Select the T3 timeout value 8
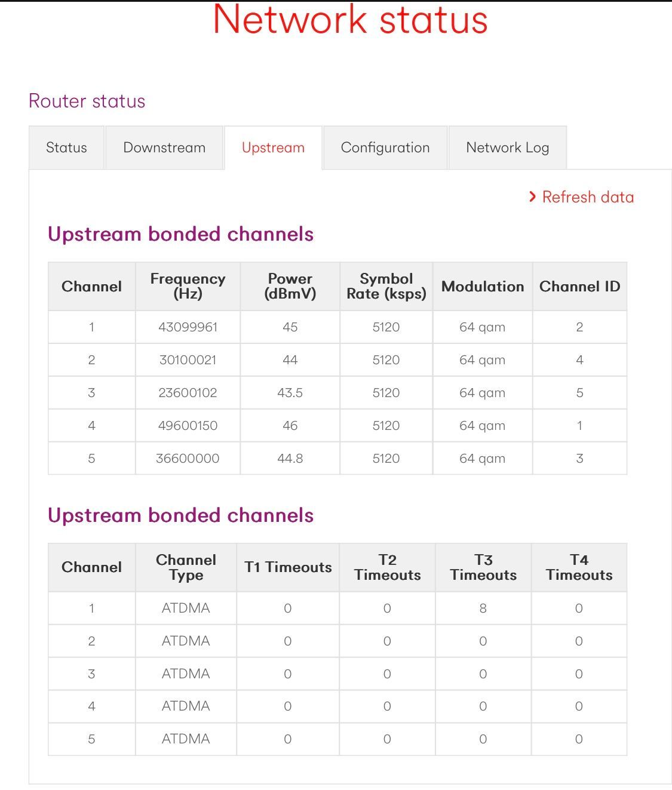Image resolution: width=672 pixels, height=790 pixels. pyautogui.click(x=483, y=608)
